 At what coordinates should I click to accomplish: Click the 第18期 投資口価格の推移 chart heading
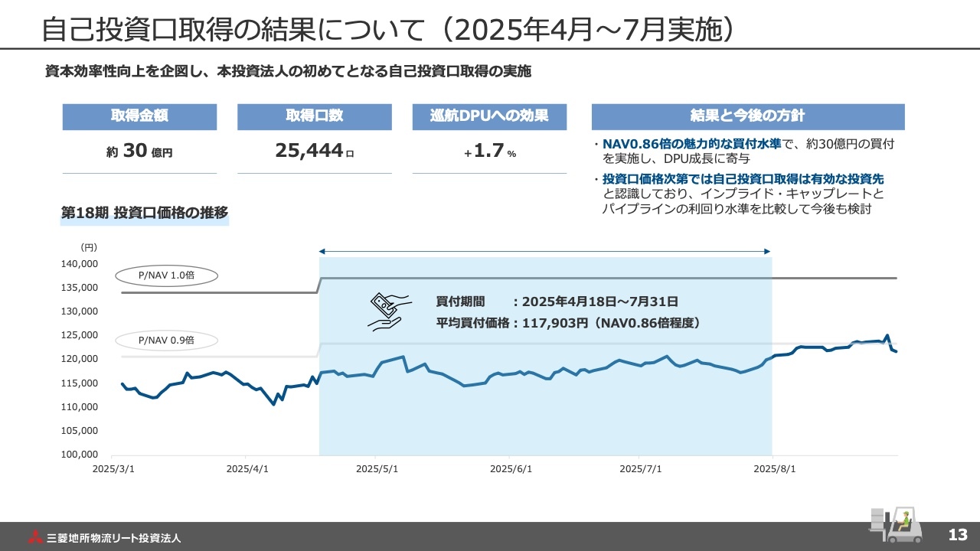click(145, 214)
